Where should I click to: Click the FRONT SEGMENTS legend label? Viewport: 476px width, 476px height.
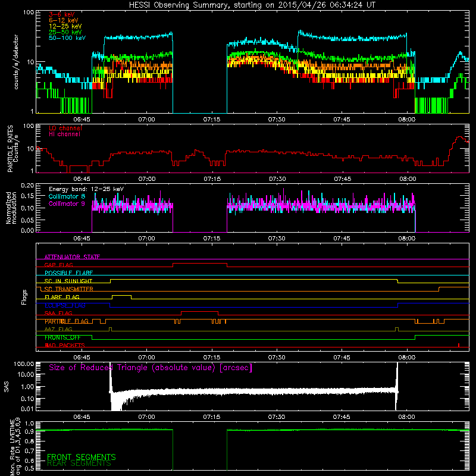pyautogui.click(x=82, y=457)
